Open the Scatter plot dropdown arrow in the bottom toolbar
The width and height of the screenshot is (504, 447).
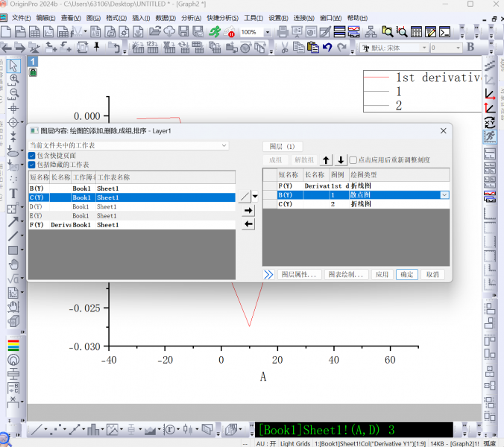pyautogui.click(x=65, y=429)
